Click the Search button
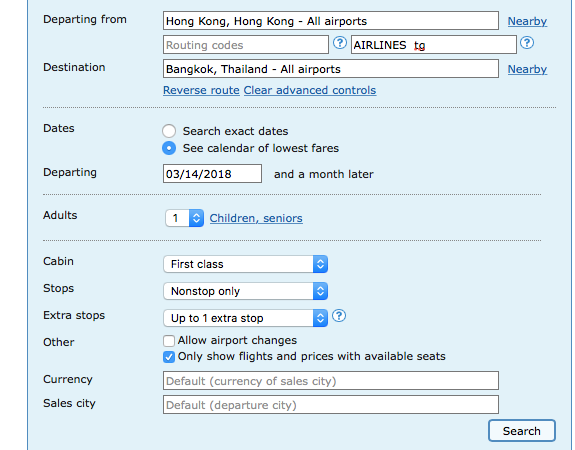This screenshot has height=450, width=575. 521,431
